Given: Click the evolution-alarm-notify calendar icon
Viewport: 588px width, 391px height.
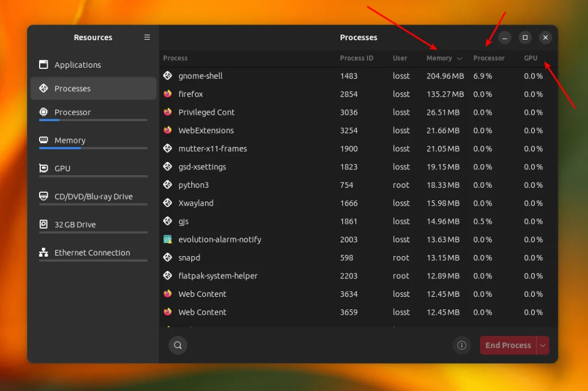Looking at the screenshot, I should click(x=168, y=239).
